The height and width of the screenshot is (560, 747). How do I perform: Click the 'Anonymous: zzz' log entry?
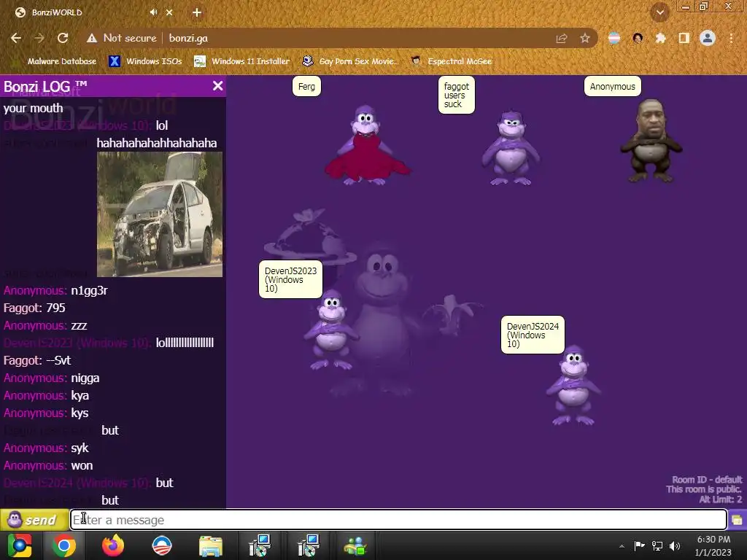pos(45,326)
